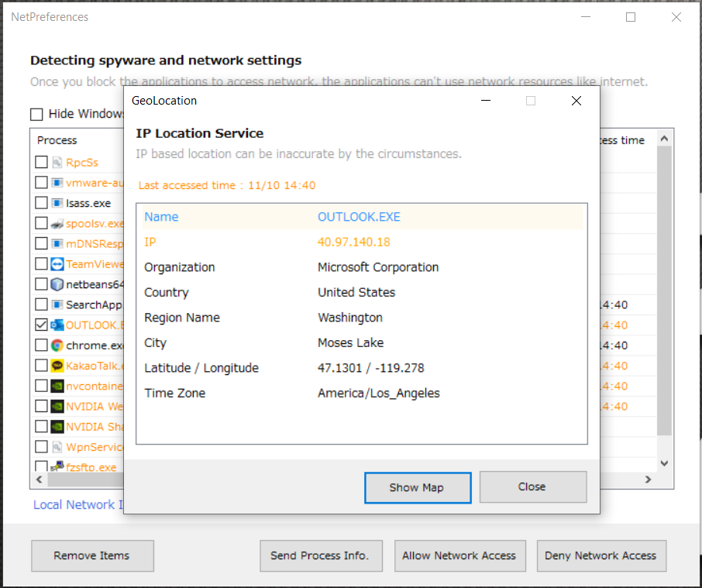Click the NVIDIA Sha process icon

pyautogui.click(x=57, y=426)
